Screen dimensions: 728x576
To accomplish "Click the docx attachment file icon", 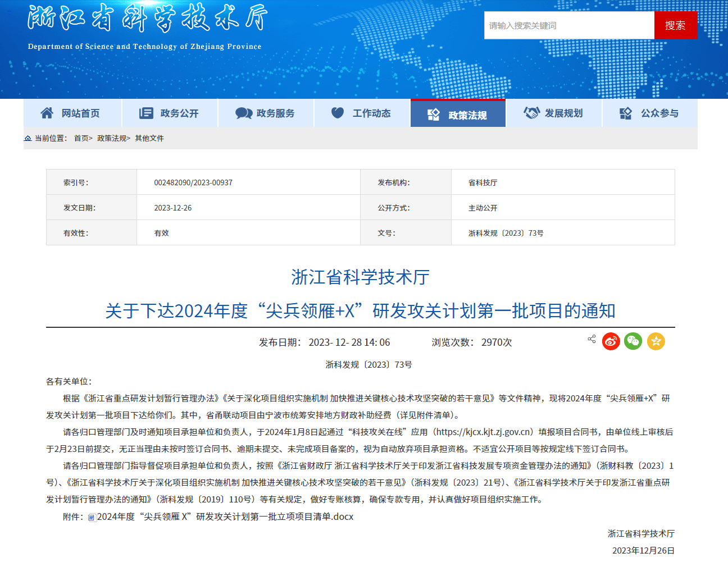I will 92,518.
